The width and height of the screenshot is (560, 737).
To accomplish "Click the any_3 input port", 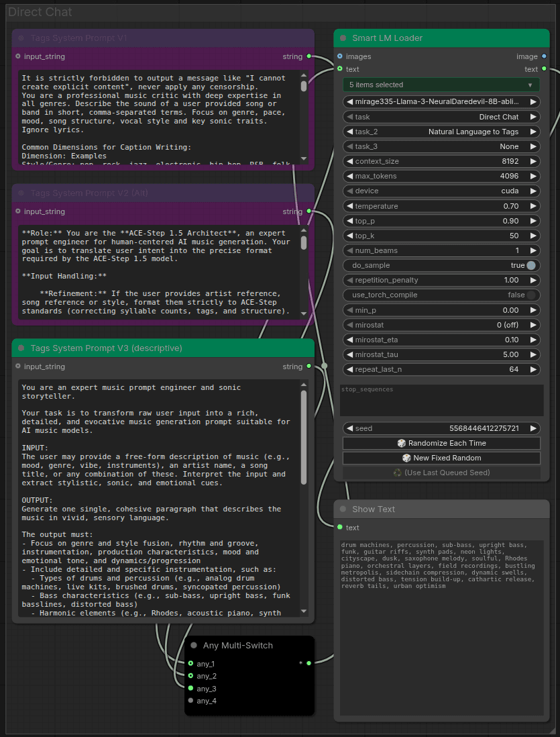I will coord(190,688).
